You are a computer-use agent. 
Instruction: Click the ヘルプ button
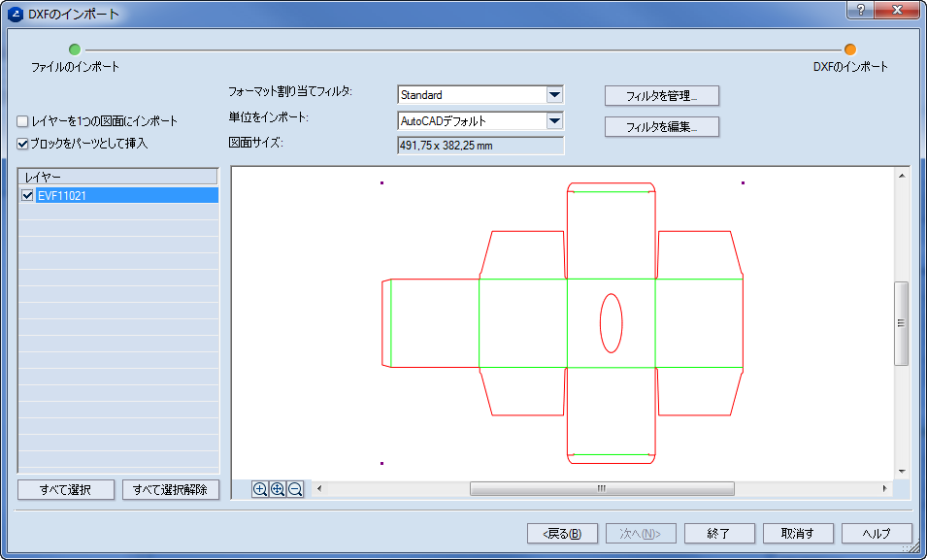pyautogui.click(x=877, y=534)
